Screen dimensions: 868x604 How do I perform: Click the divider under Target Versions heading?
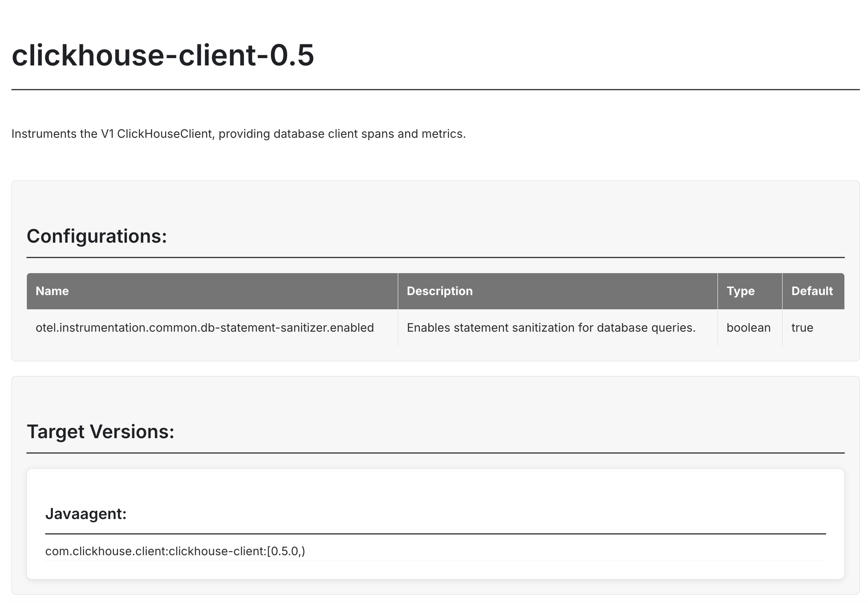435,453
